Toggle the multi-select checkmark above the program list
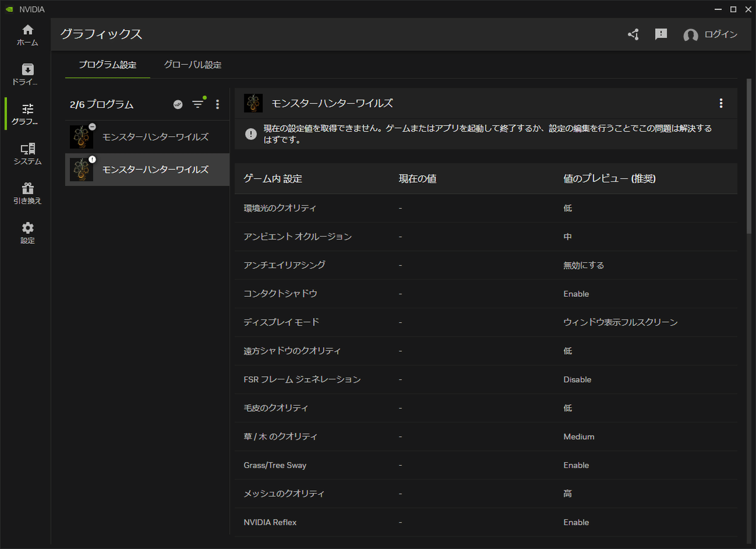 (x=178, y=104)
